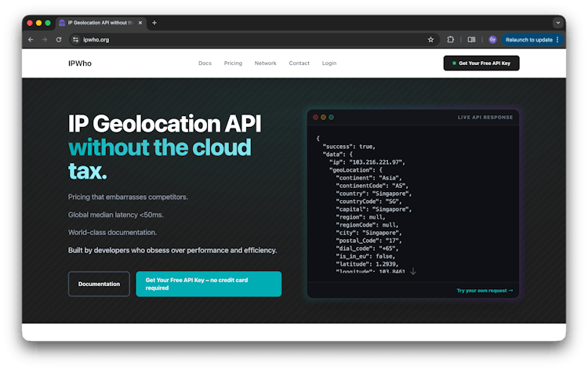The height and width of the screenshot is (370, 588).
Task: Open the Network nav link
Action: [x=265, y=63]
